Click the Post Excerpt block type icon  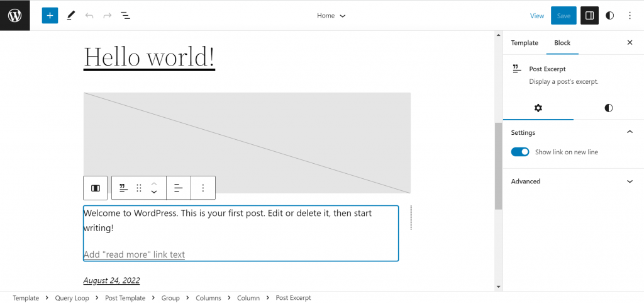point(123,188)
